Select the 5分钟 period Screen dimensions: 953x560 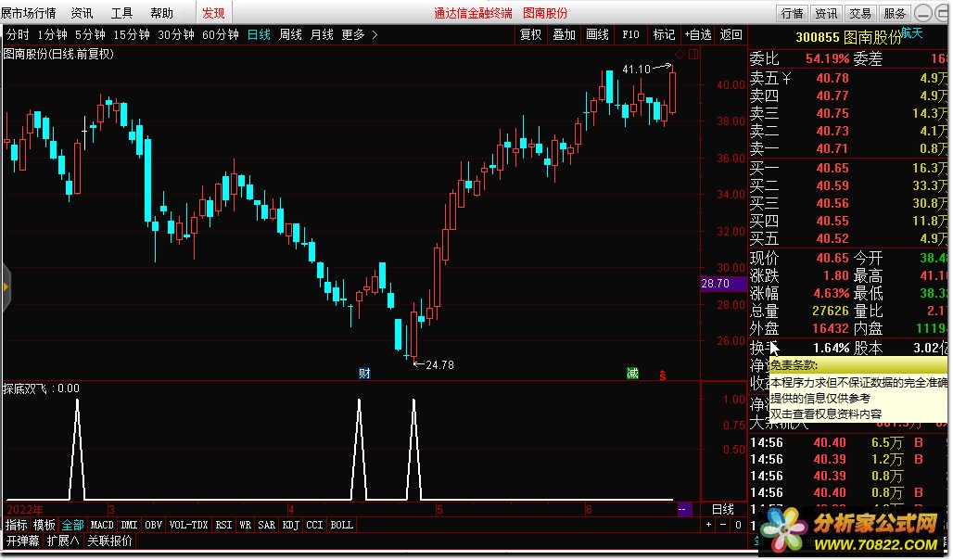point(90,34)
